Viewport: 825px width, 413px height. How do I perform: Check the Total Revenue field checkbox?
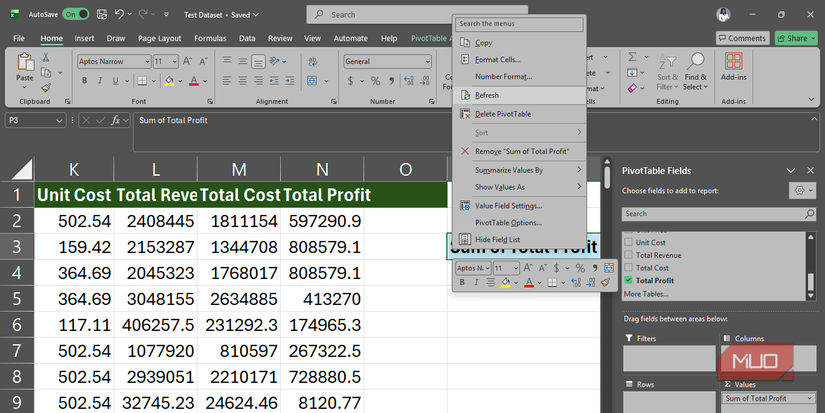tap(628, 255)
